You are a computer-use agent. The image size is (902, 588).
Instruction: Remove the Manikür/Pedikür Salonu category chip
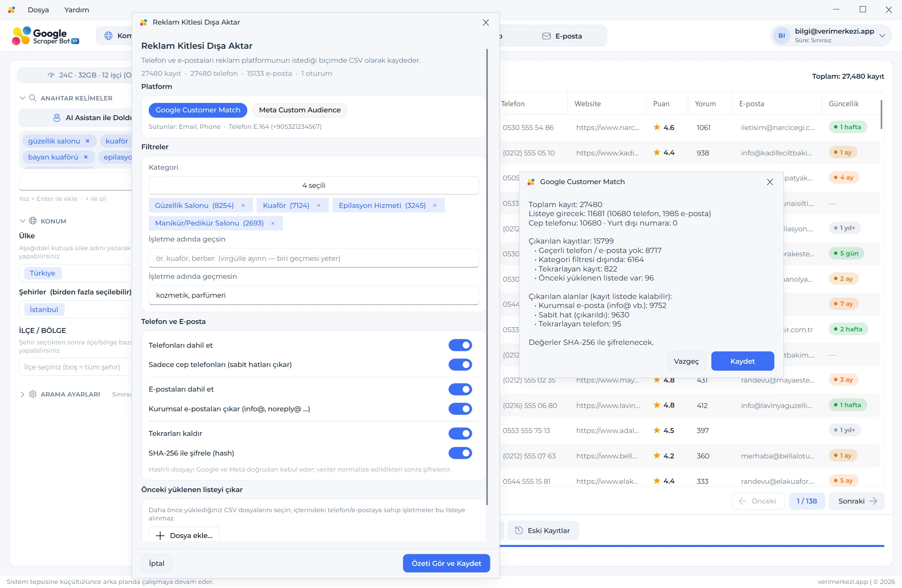[273, 223]
